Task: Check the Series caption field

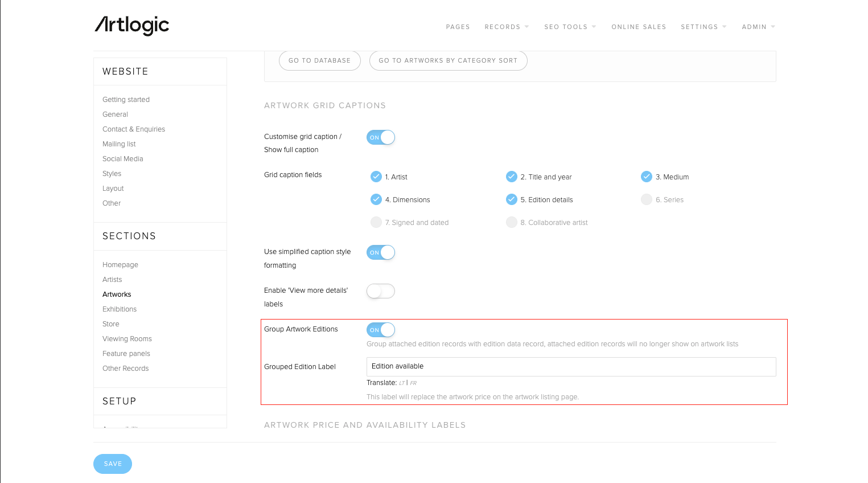Action: click(647, 199)
